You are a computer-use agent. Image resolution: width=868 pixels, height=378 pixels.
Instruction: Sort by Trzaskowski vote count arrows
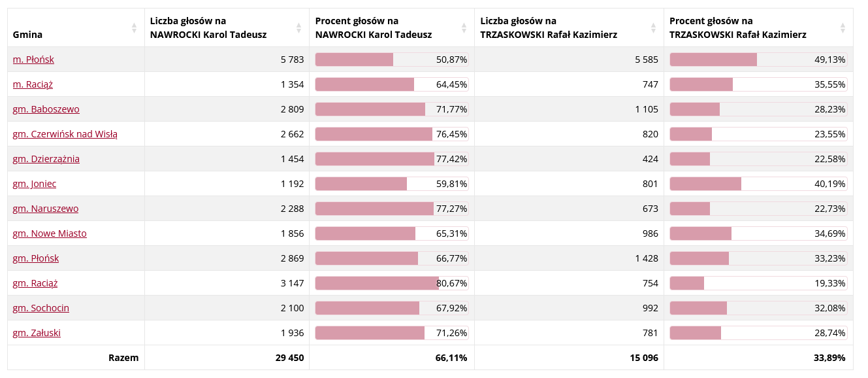(x=653, y=28)
